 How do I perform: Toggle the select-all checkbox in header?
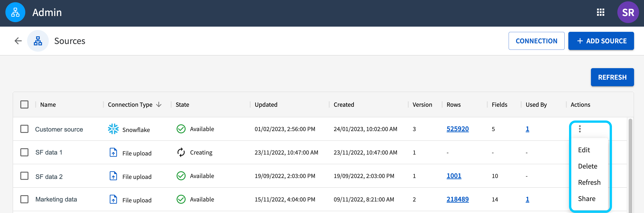(x=24, y=104)
